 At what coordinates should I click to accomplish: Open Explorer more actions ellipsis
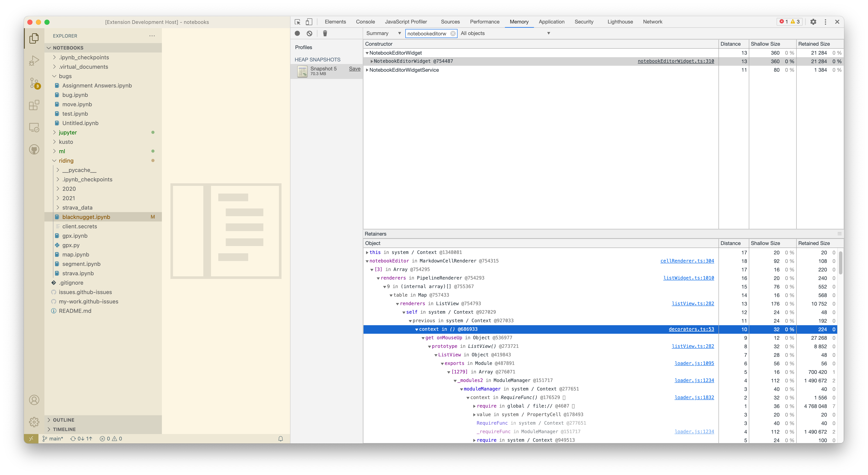[152, 36]
